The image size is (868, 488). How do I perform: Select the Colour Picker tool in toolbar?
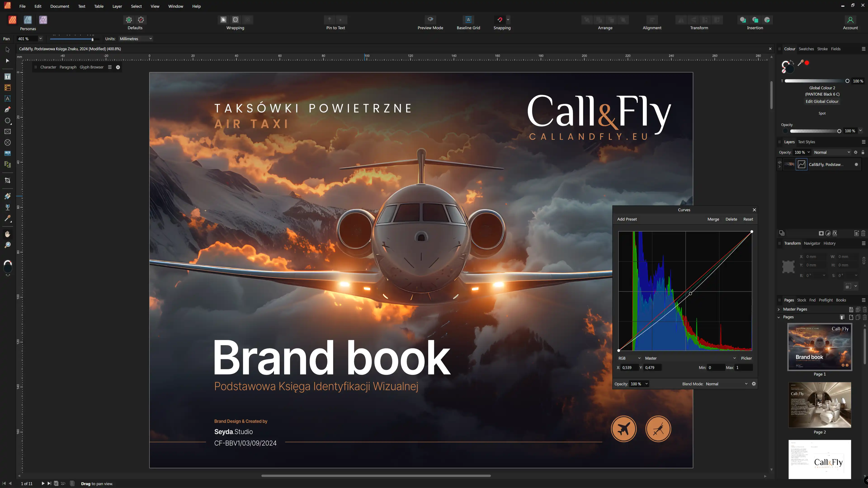[x=7, y=218]
